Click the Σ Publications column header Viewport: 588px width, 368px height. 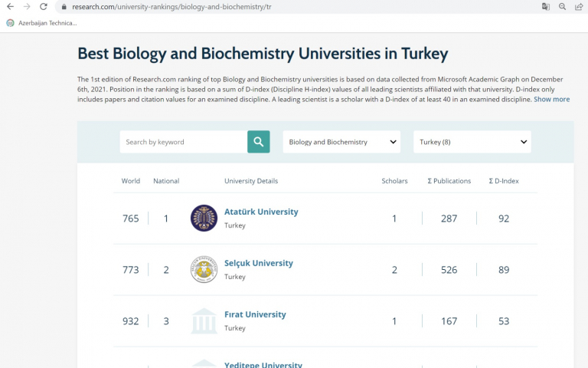(449, 181)
